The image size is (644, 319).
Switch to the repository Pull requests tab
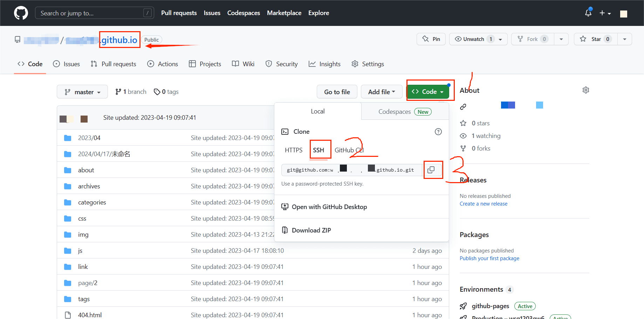113,64
